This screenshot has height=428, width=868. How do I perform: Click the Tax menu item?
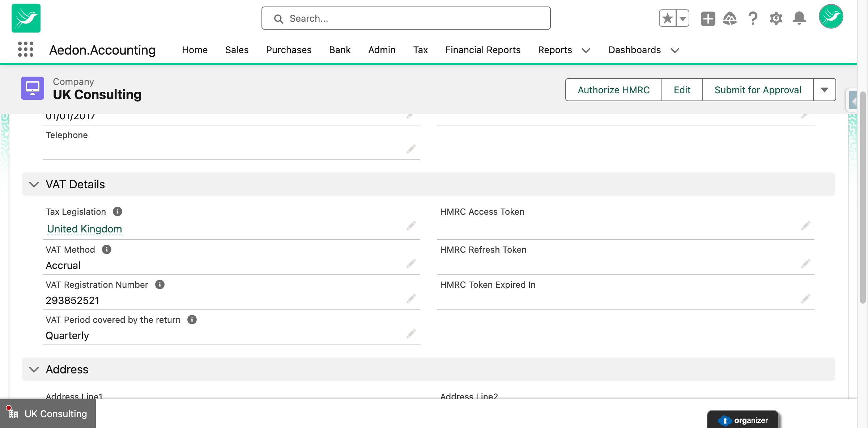click(x=420, y=50)
